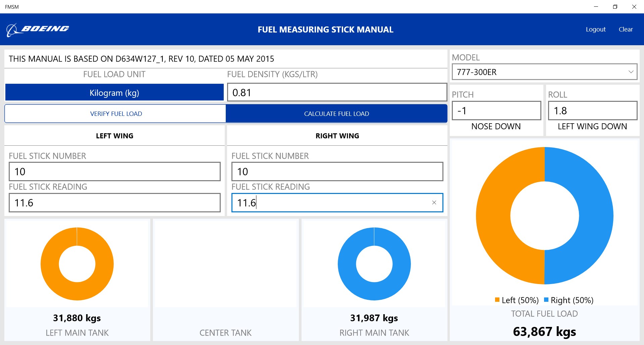
Task: Click the orange Left (50%) legend swatch
Action: click(x=497, y=300)
